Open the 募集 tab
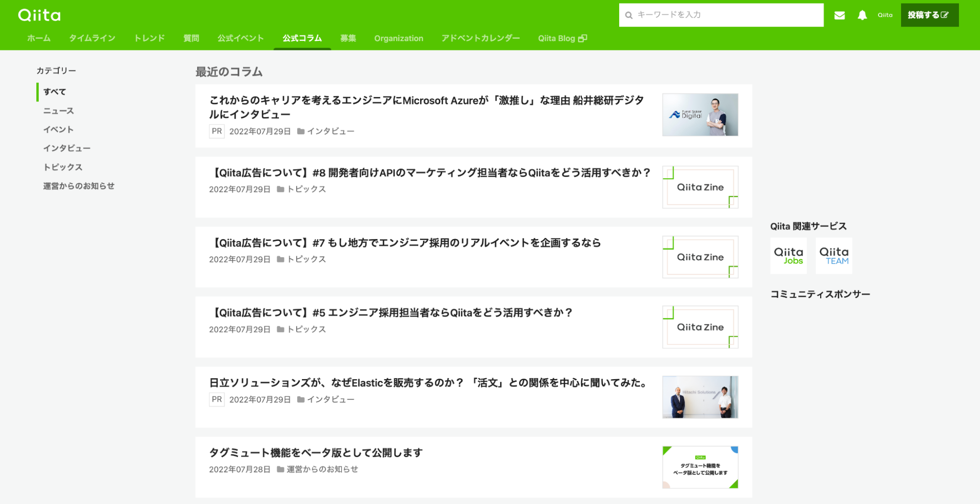This screenshot has width=980, height=504. [x=348, y=38]
